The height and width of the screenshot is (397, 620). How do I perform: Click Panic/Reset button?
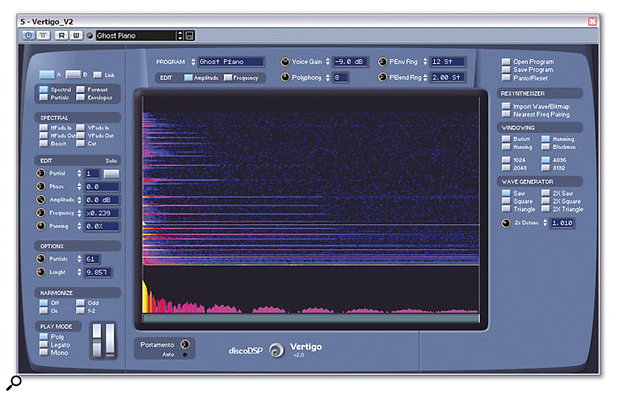pyautogui.click(x=506, y=78)
